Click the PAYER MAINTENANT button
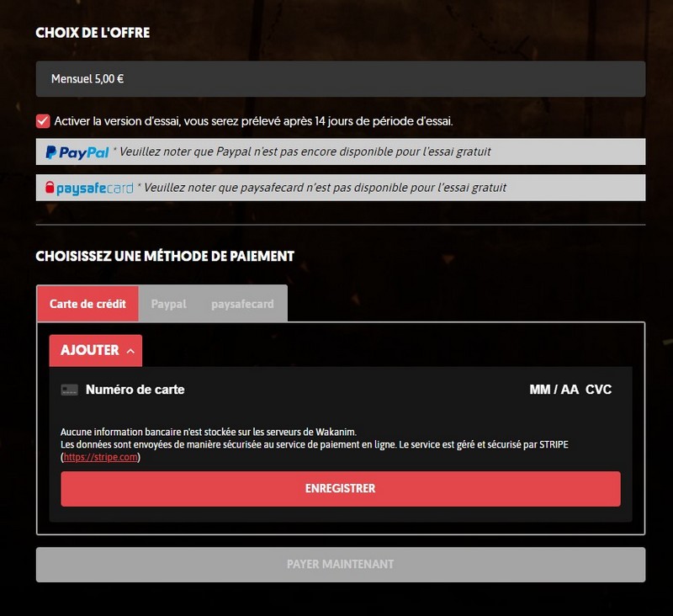Image resolution: width=673 pixels, height=616 pixels. coord(341,564)
